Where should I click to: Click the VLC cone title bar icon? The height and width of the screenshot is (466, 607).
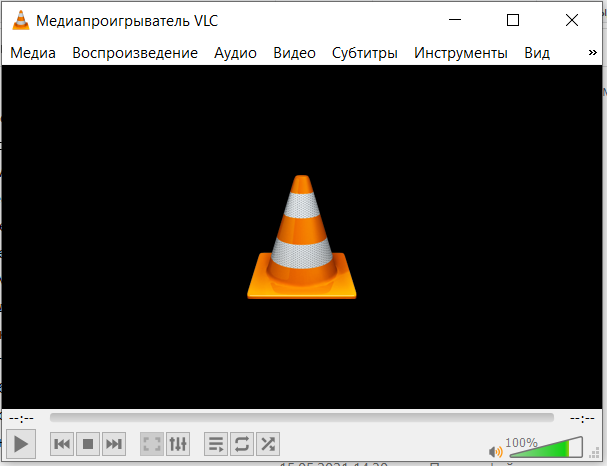(21, 20)
